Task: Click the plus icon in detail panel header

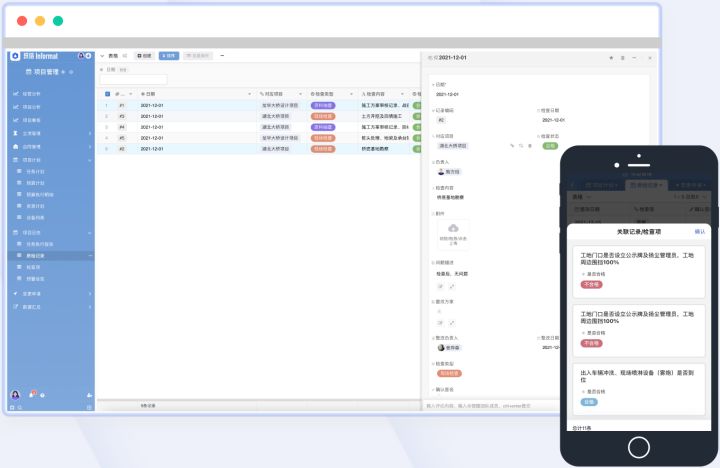Action: (x=610, y=58)
